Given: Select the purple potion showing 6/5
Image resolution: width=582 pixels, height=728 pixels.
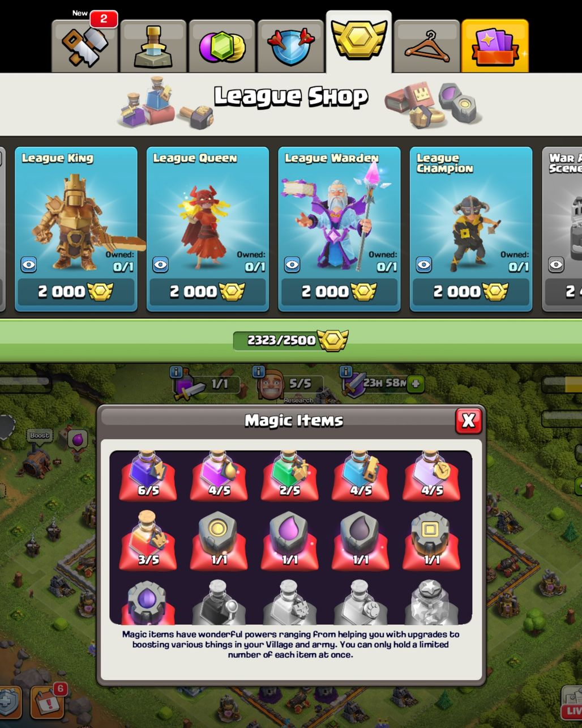Looking at the screenshot, I should pos(148,476).
